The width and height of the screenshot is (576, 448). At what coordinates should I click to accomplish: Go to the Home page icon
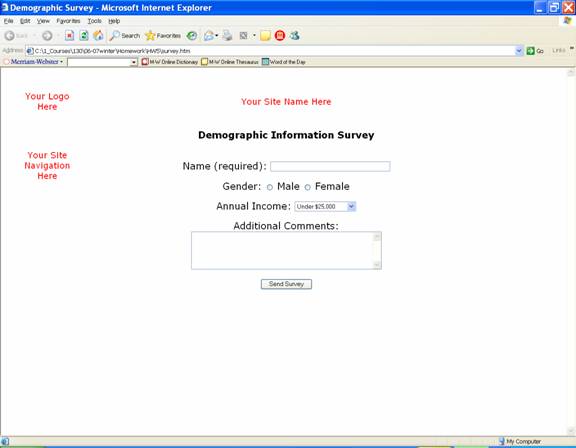click(x=98, y=36)
